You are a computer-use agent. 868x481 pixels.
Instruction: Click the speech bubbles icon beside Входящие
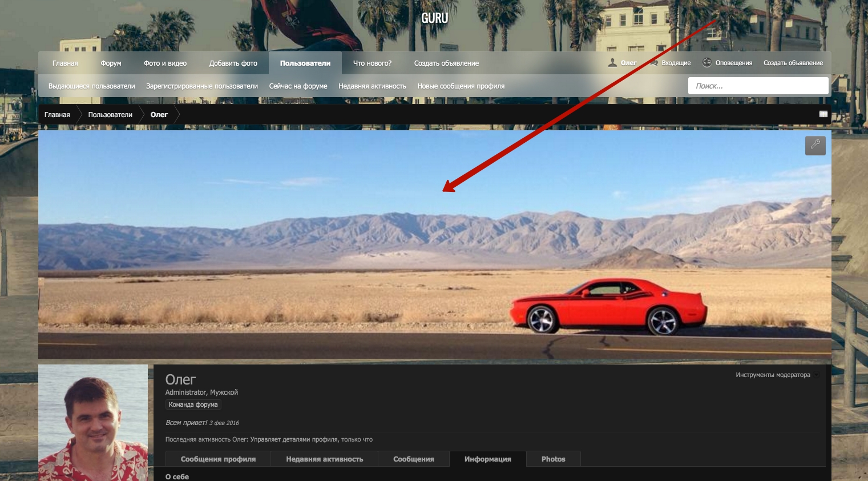[655, 63]
